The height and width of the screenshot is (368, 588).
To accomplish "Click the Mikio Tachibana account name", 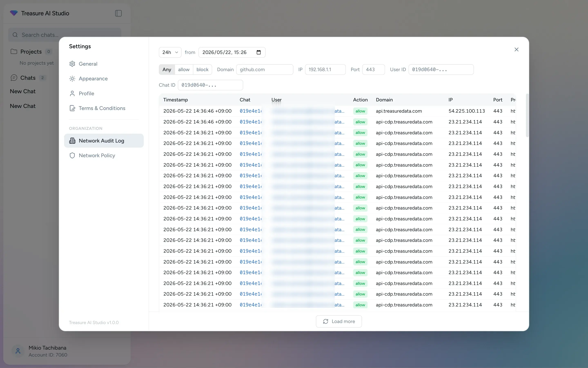I will 47,348.
